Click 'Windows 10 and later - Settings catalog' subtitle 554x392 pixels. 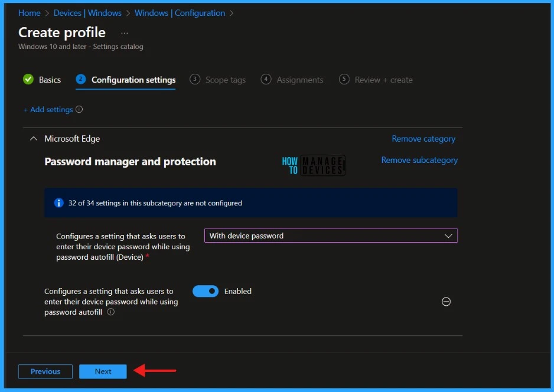(81, 47)
